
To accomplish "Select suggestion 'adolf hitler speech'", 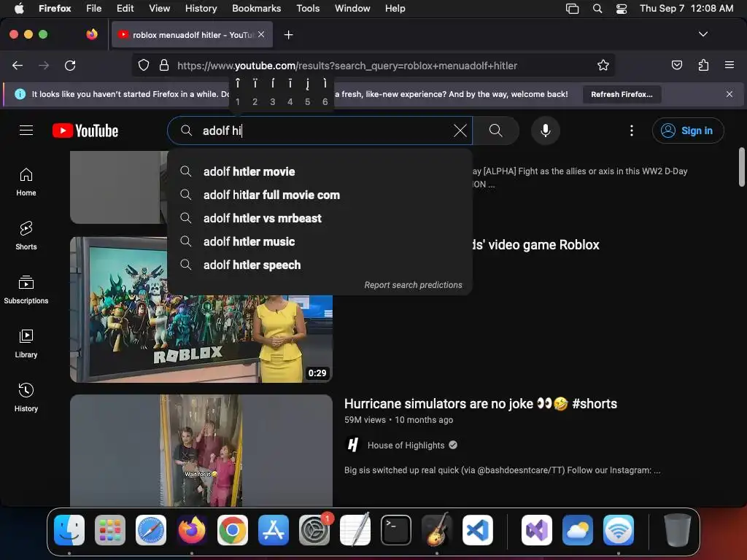I will tap(320, 265).
